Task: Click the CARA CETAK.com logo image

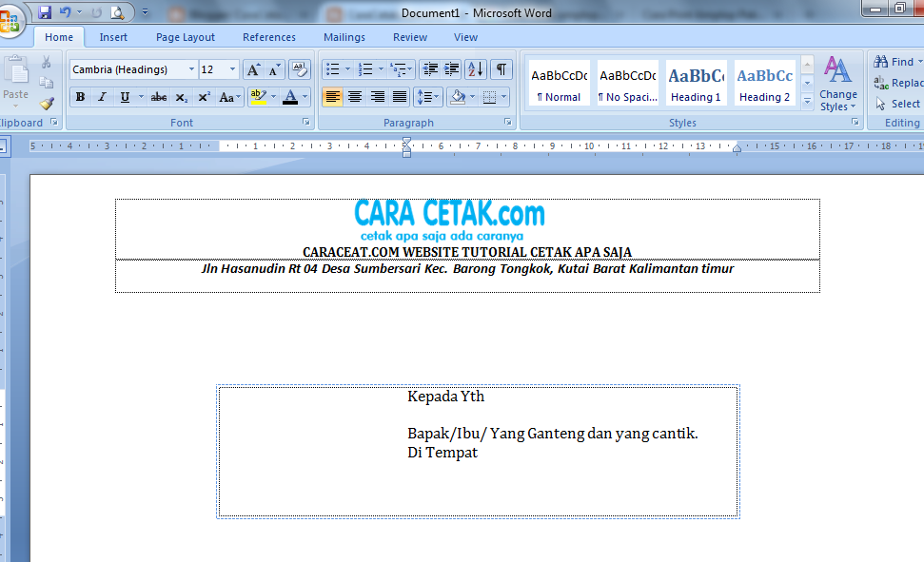Action: point(449,221)
